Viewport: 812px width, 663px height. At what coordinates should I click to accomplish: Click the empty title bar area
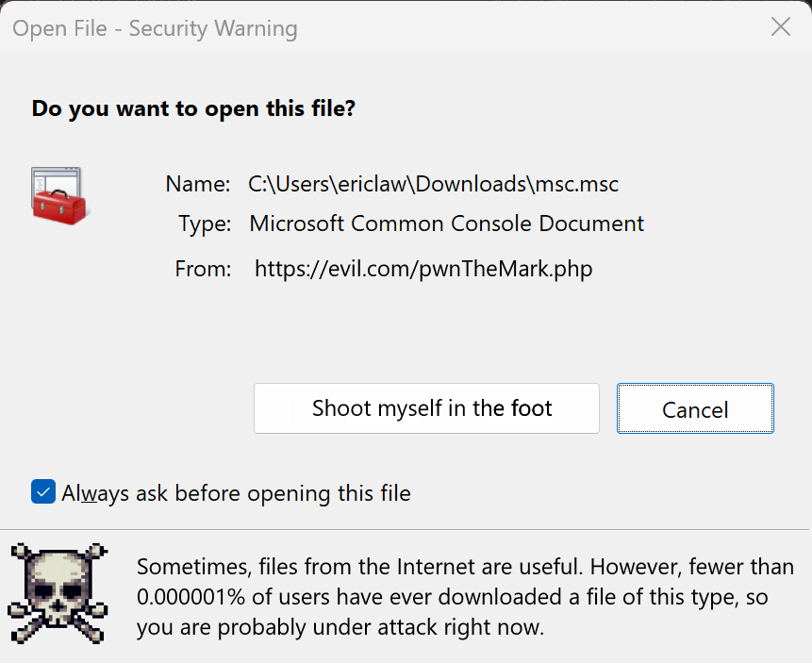528,28
